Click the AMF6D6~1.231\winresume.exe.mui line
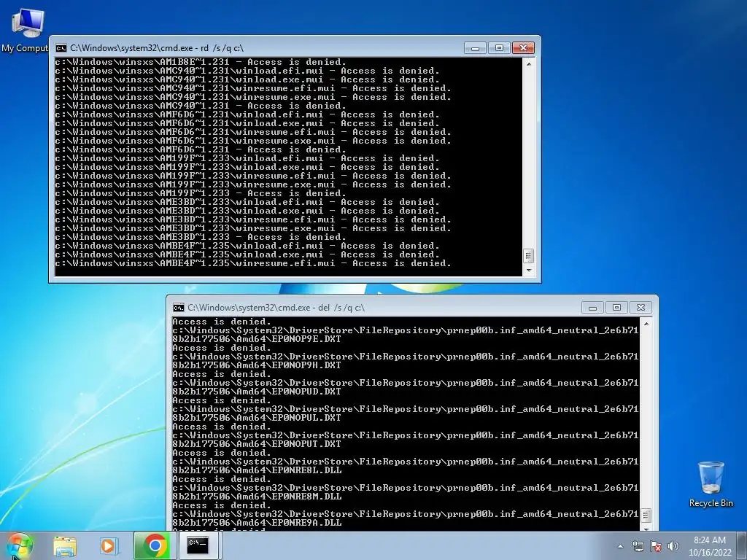 click(253, 141)
